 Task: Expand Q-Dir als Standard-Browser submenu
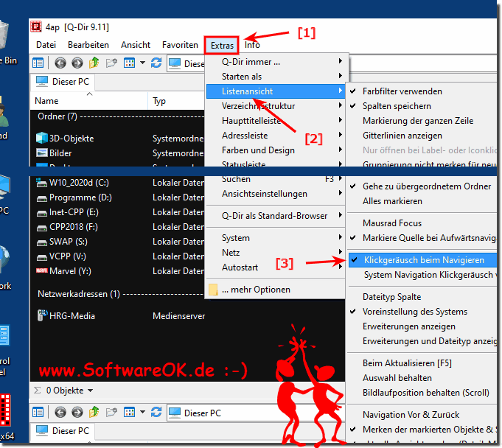(x=276, y=216)
